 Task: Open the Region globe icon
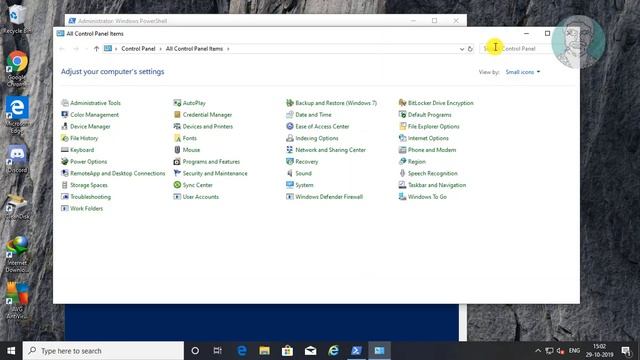tap(402, 162)
